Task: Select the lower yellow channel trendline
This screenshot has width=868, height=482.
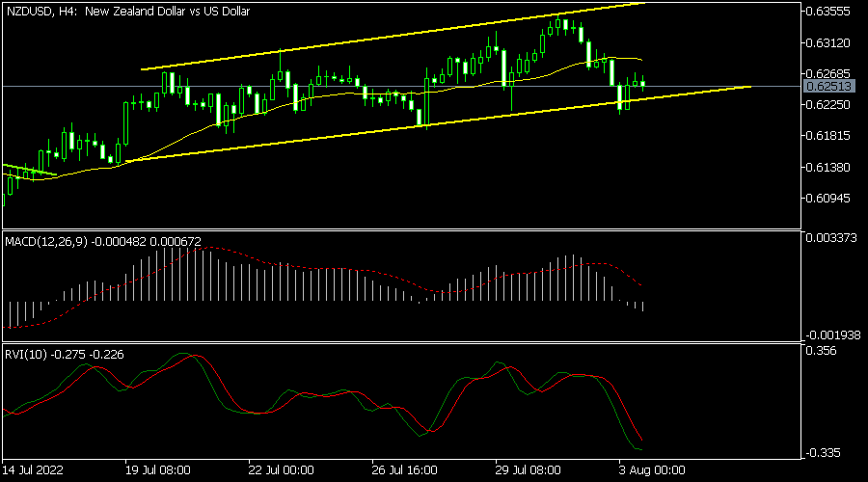Action: point(439,124)
